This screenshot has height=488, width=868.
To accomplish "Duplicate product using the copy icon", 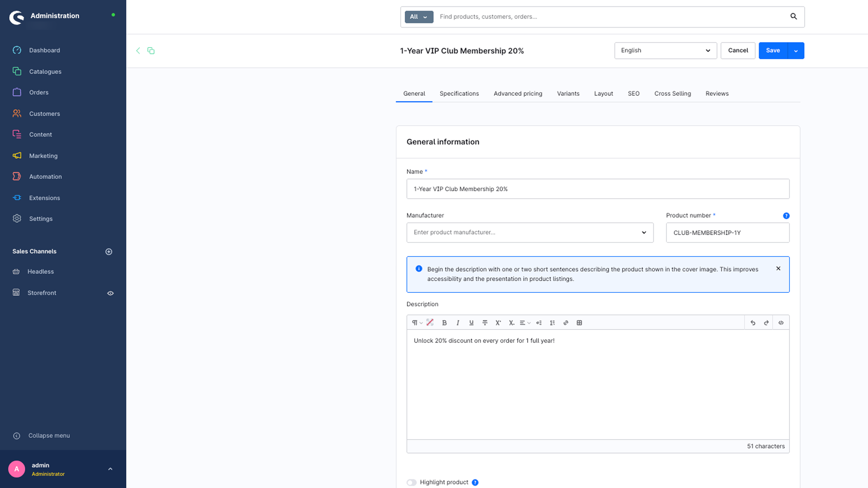I will [x=151, y=51].
